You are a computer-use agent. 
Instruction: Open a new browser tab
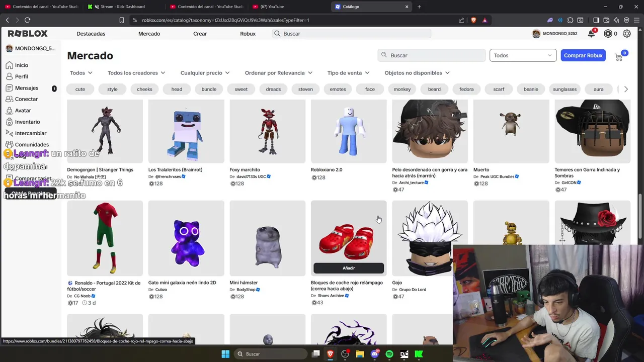click(x=419, y=7)
